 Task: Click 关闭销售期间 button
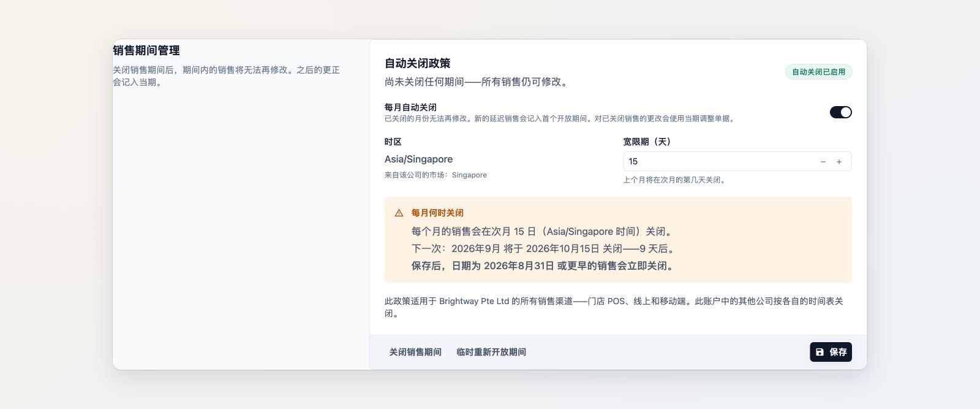415,352
